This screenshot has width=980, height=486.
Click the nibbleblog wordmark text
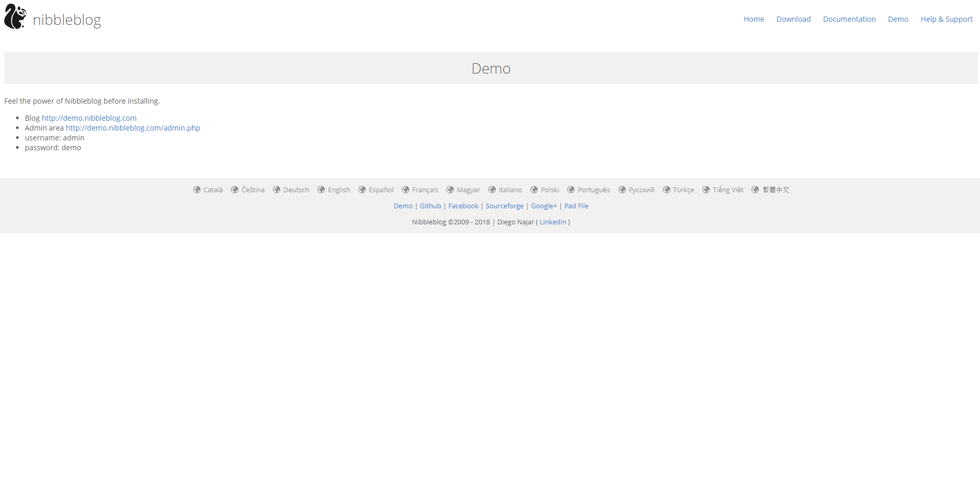pos(67,20)
